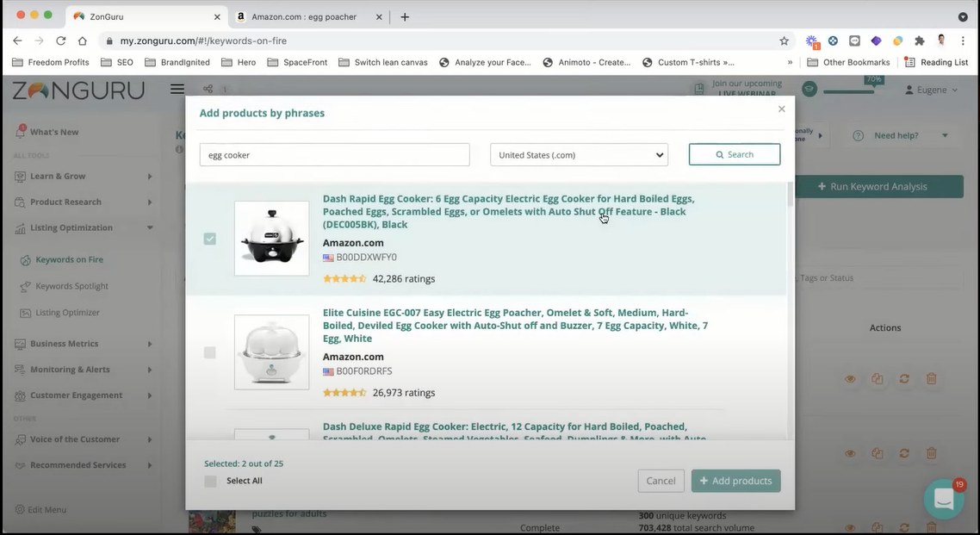
Task: Cancel the Add products dialog
Action: (661, 481)
